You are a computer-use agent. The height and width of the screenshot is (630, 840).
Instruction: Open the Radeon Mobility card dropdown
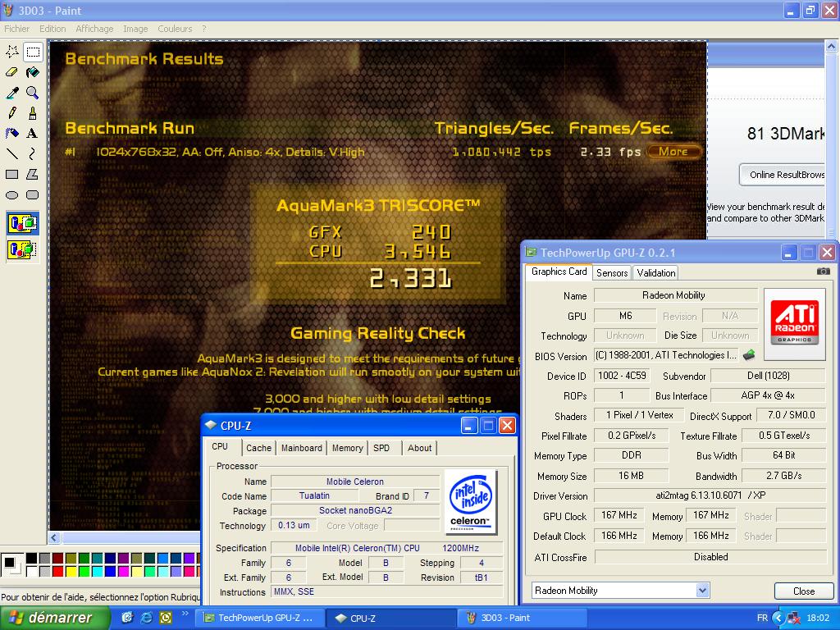pos(703,591)
